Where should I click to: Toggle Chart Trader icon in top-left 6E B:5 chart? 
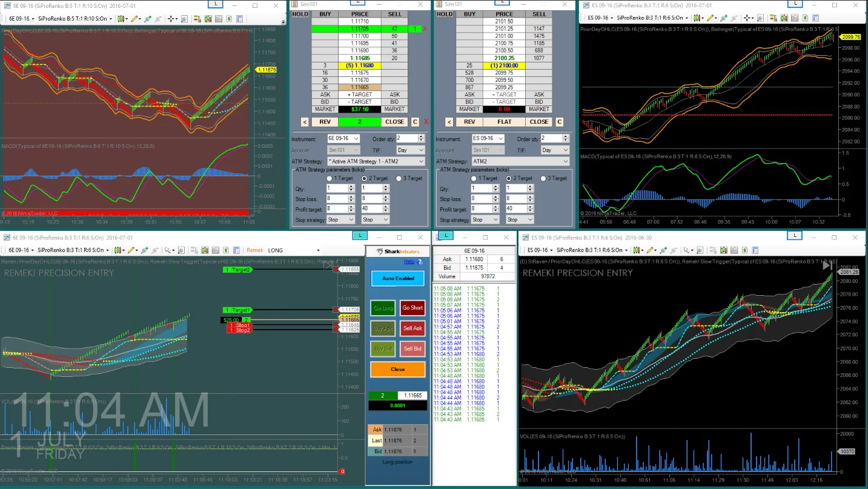point(197,19)
